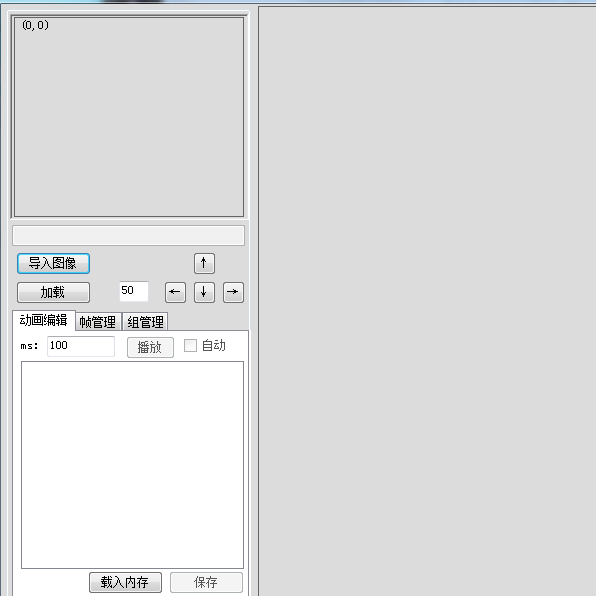Image resolution: width=596 pixels, height=596 pixels.
Task: Click the 载入内存 button
Action: click(x=125, y=582)
